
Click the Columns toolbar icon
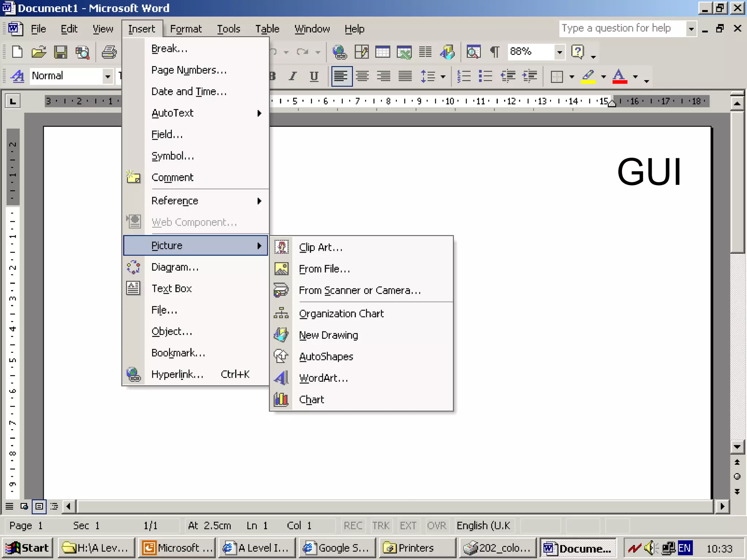click(x=425, y=52)
